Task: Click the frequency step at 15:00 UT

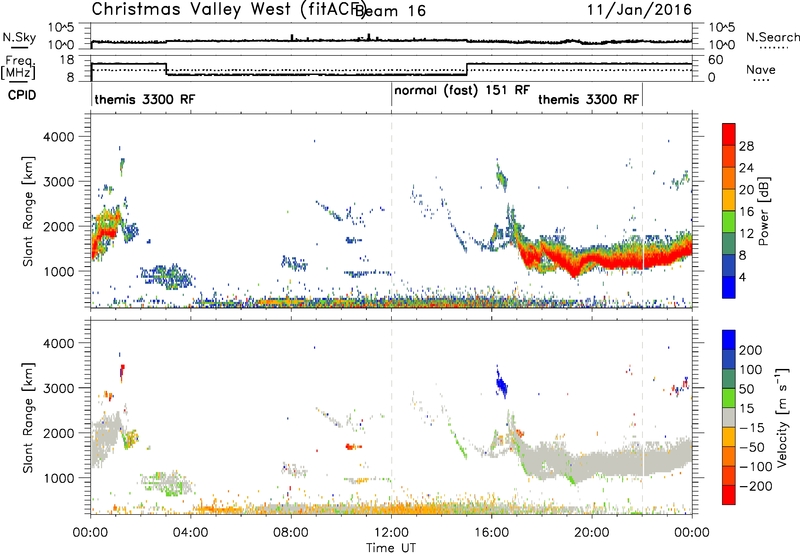Action: (x=467, y=69)
